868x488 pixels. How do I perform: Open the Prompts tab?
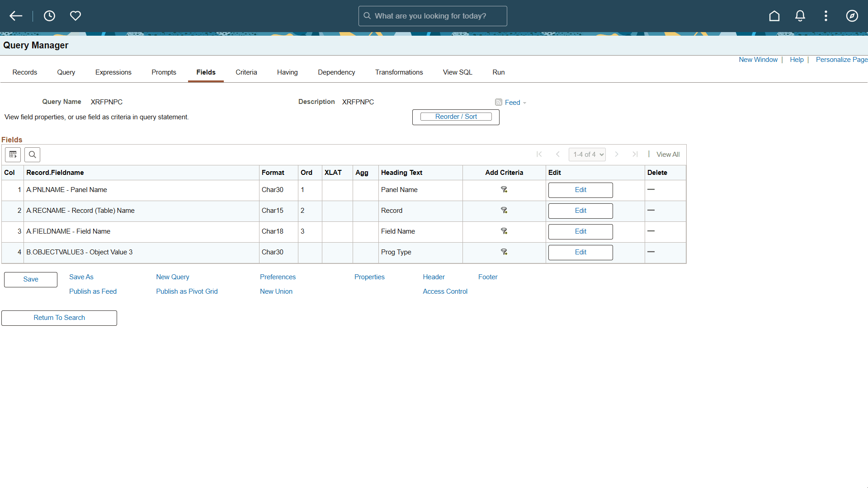click(x=164, y=72)
